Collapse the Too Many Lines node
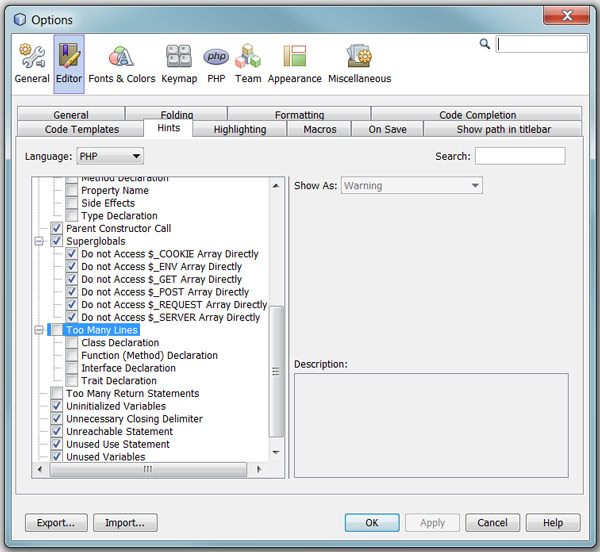Screen dimensions: 600x552 [39, 330]
